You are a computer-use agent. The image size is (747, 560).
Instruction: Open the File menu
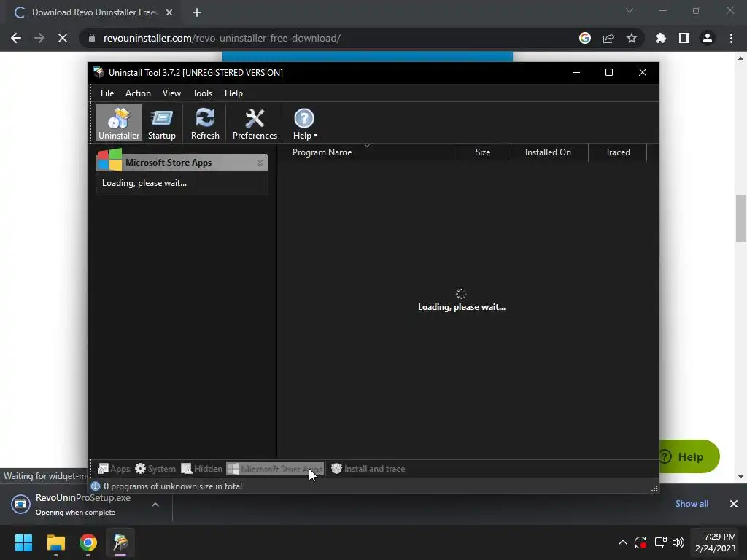(107, 93)
